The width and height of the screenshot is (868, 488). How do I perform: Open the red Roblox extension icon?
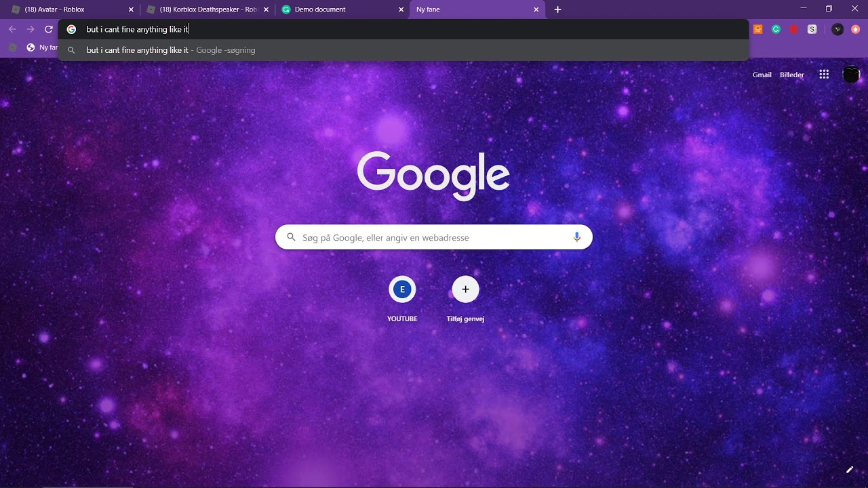[794, 29]
